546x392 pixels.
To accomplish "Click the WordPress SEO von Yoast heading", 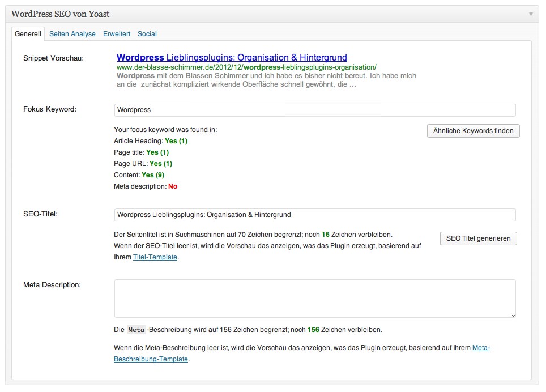I will pos(60,14).
